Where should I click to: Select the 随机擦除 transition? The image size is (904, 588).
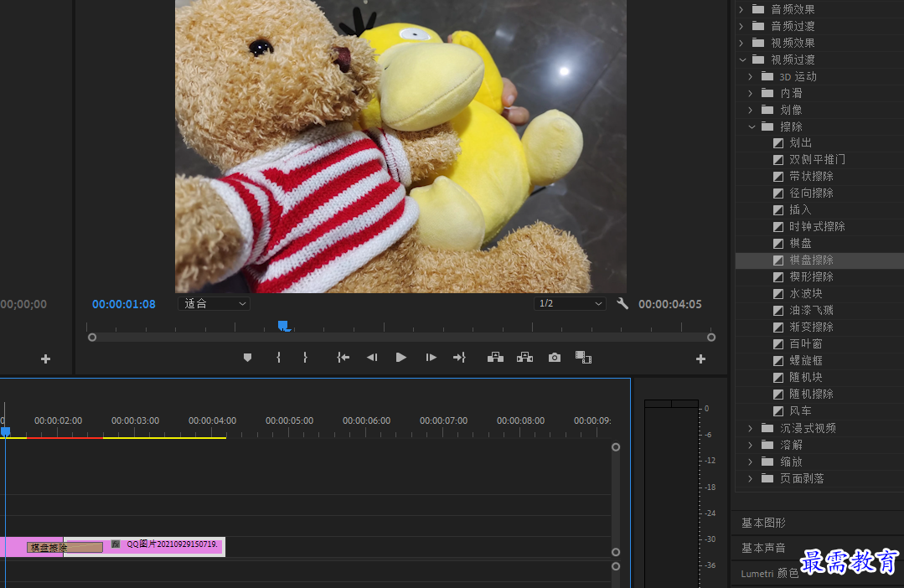coord(811,394)
